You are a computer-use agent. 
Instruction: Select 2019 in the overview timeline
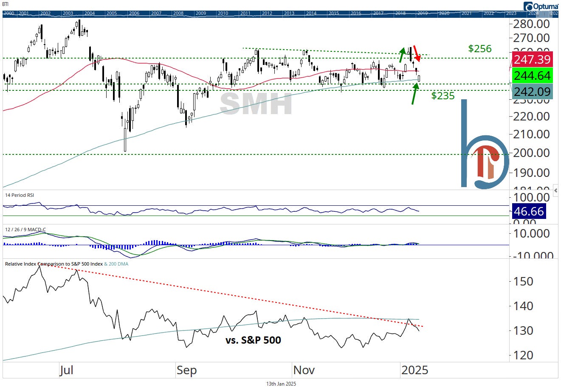422,13
